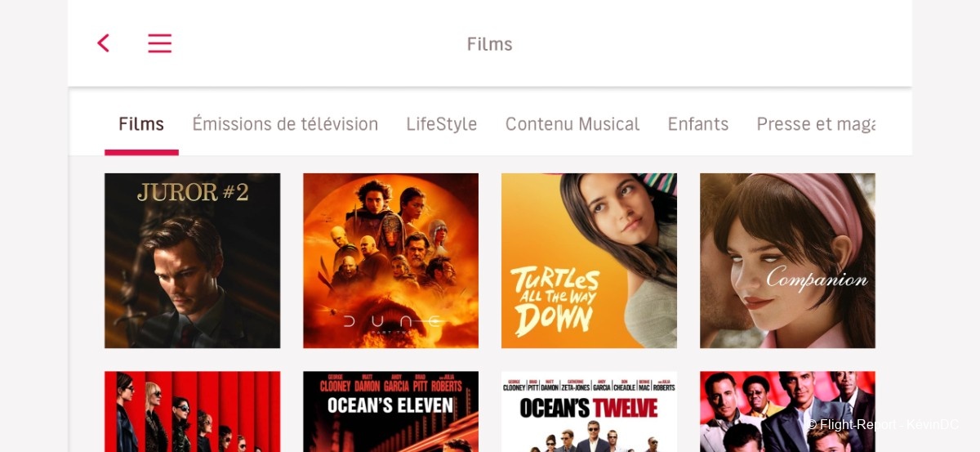Click the Films page title in header
980x452 pixels.
[x=489, y=44]
